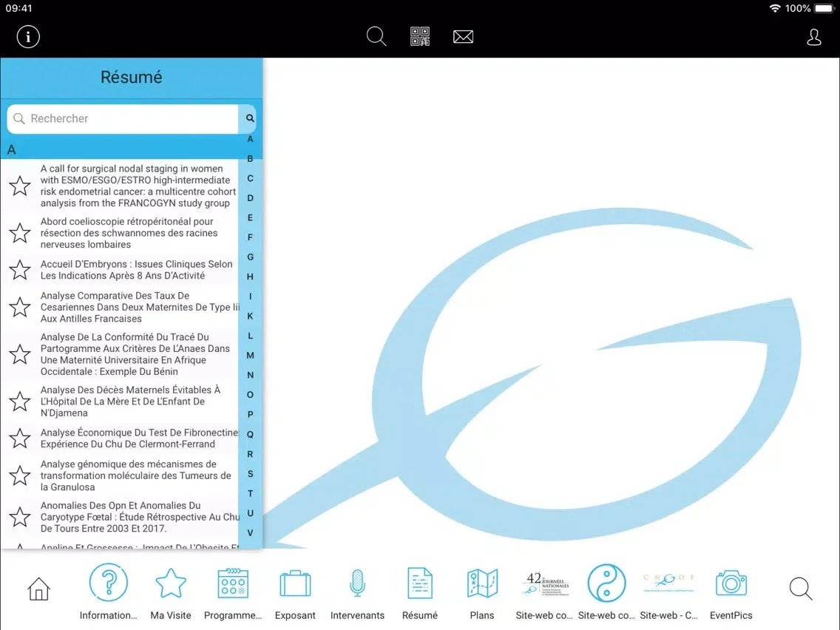Open the 42 Journées Nationales site icon

tap(544, 583)
